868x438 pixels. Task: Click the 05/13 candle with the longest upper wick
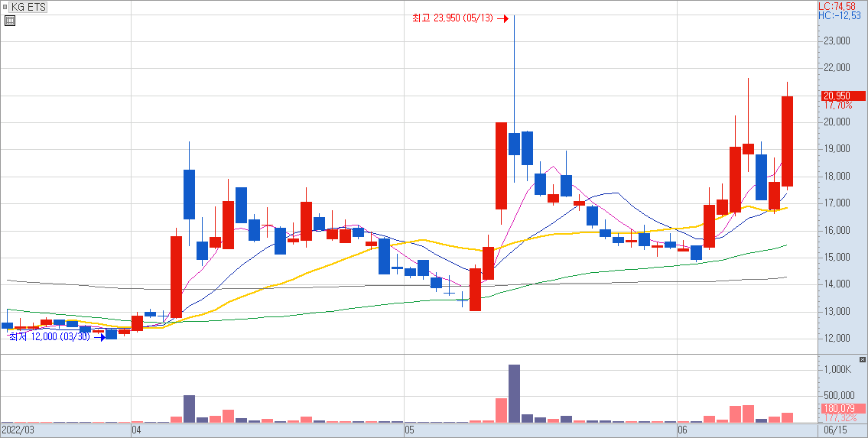pos(514,144)
